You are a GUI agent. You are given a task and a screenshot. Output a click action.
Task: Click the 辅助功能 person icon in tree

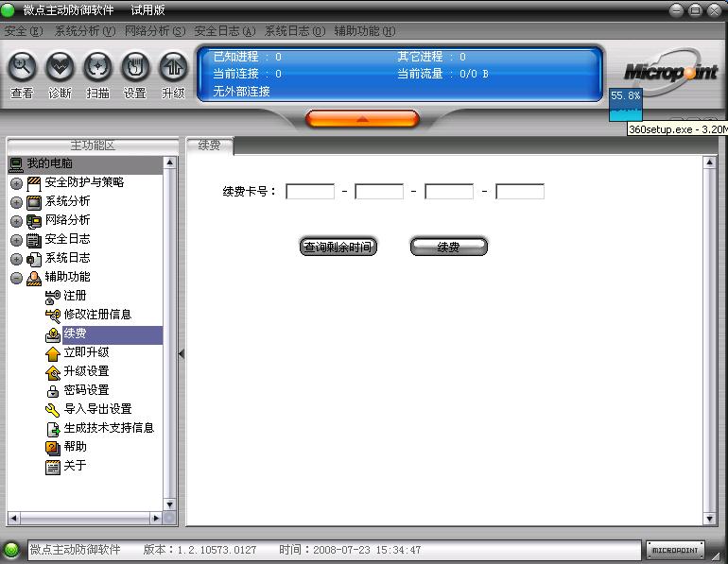tap(34, 279)
